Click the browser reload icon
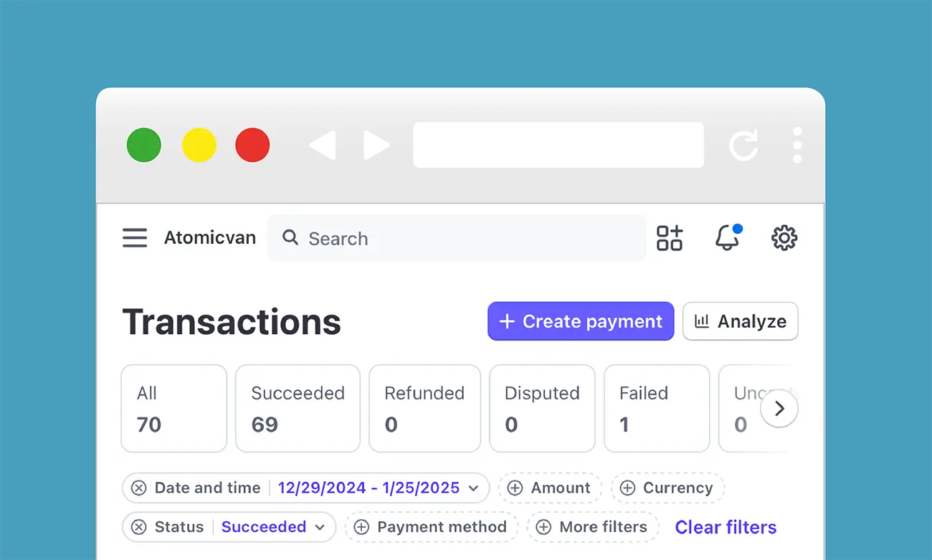This screenshot has width=932, height=560. (743, 146)
